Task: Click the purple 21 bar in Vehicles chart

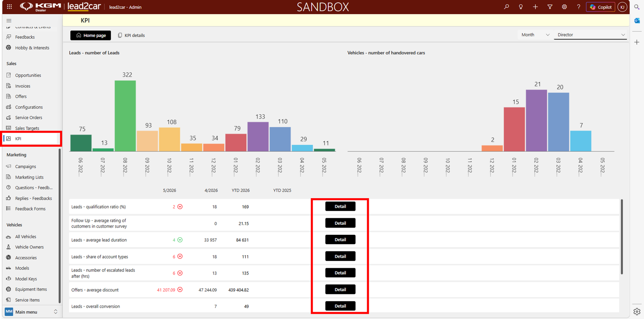Action: point(537,120)
